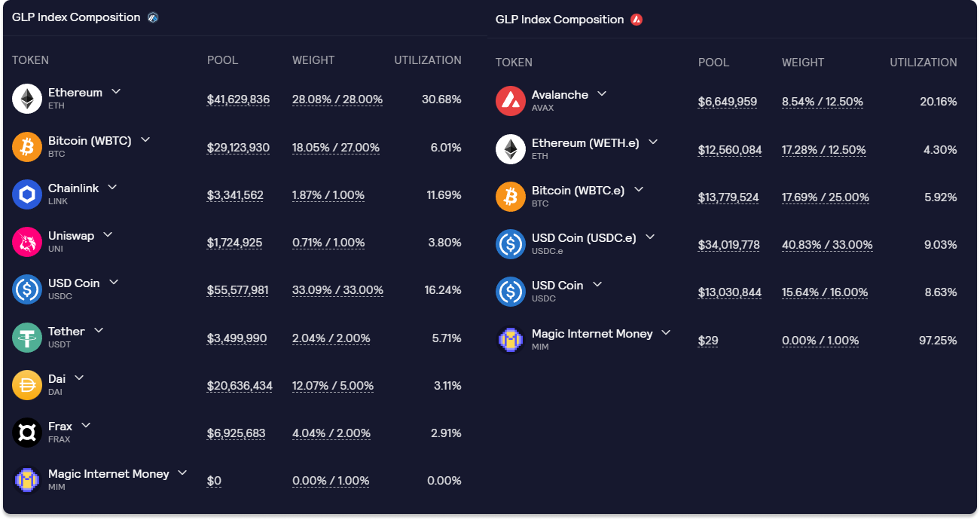Viewport: 980px width, 520px height.
Task: Click the yellow Dai token logo
Action: coord(27,385)
